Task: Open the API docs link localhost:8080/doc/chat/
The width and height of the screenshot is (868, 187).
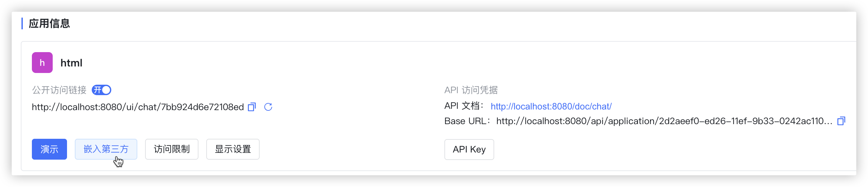Action: [x=551, y=106]
